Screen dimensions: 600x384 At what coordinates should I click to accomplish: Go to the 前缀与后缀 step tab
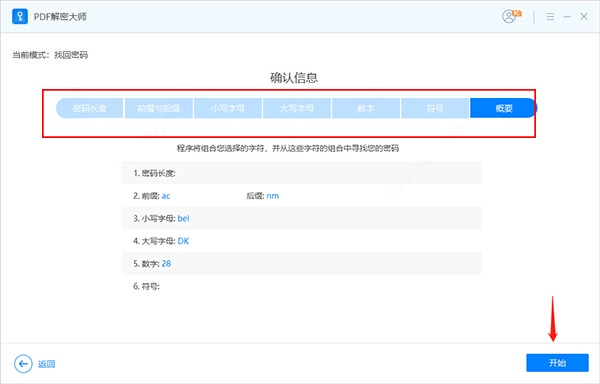pyautogui.click(x=159, y=108)
